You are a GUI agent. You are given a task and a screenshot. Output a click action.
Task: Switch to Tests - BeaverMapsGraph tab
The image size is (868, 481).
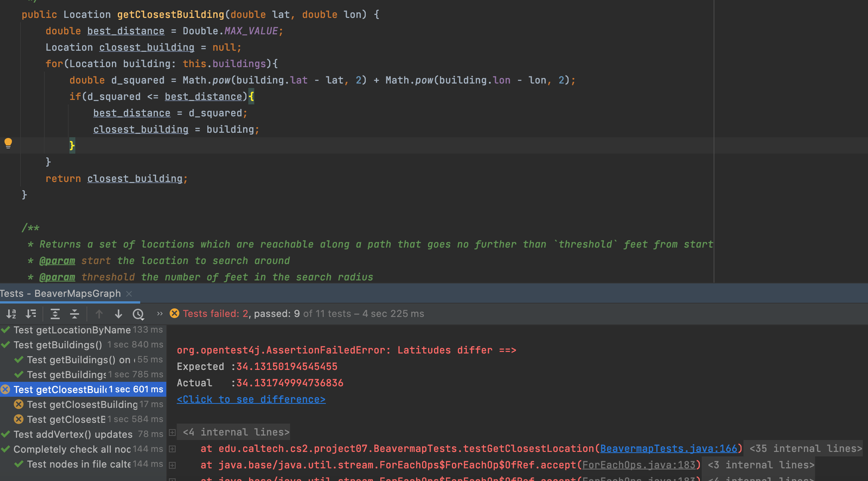coord(60,294)
